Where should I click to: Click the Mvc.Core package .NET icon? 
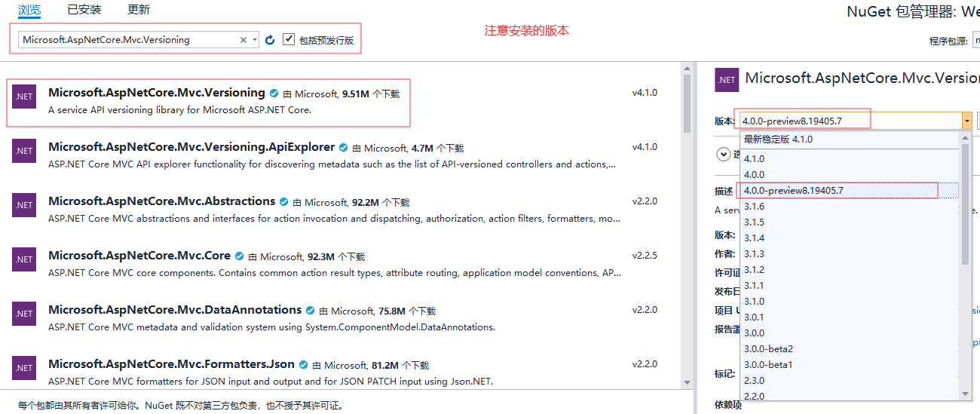coord(24,259)
